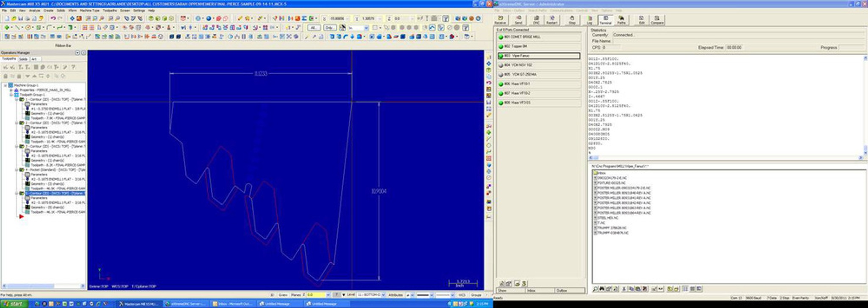Viewport: 868px width, 308px height.
Task: Select port 008 Haas VF3-SS
Action: (539, 103)
